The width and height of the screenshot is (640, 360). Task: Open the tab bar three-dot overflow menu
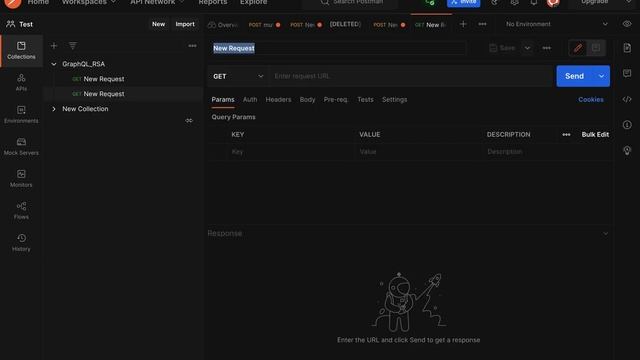pyautogui.click(x=482, y=24)
